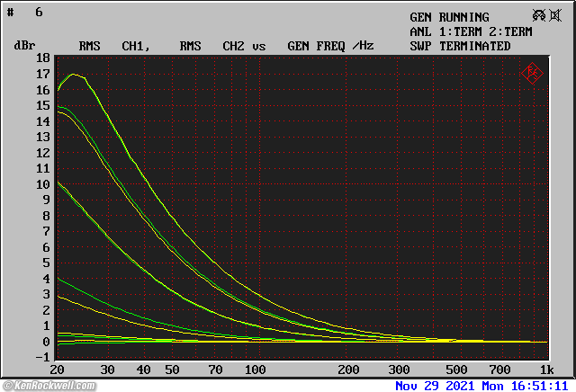
Task: Click the RMS CH1 trace label
Action: tap(113, 46)
